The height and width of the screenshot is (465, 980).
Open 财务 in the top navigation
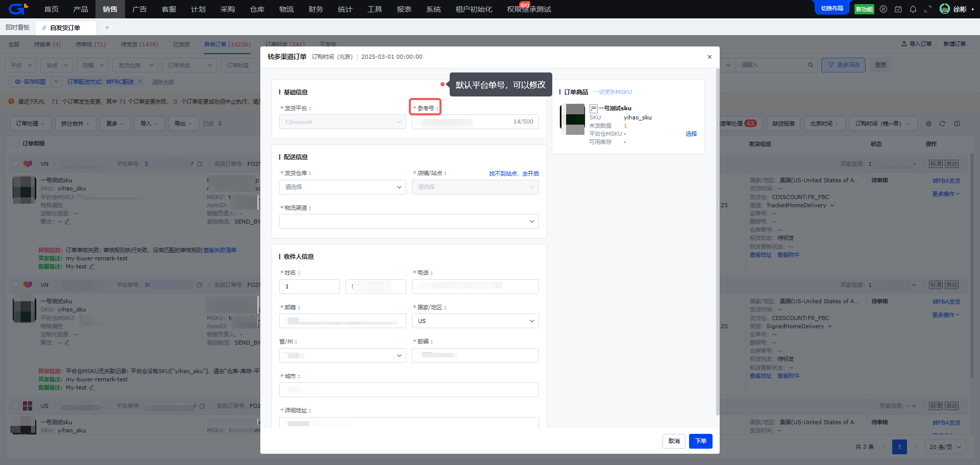(316, 9)
